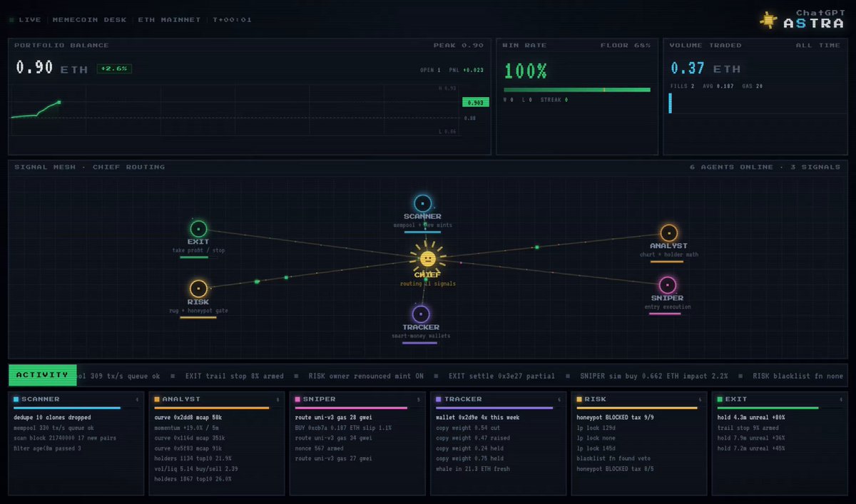Click "curve 0x2dd8 mcap 58k" in ANALYST panel

pyautogui.click(x=188, y=417)
